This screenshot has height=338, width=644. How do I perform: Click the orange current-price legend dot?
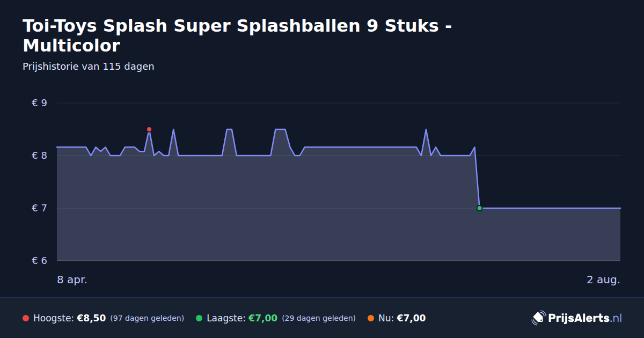[371, 318]
